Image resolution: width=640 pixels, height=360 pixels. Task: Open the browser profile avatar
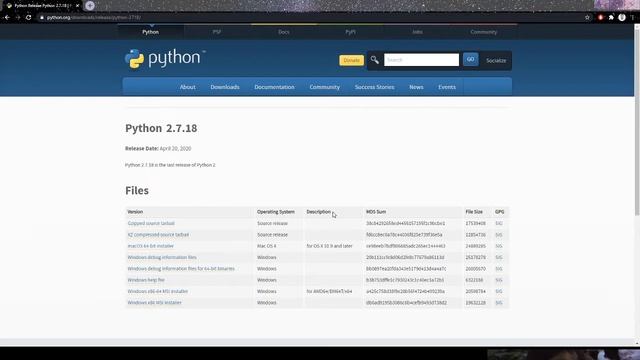[622, 18]
